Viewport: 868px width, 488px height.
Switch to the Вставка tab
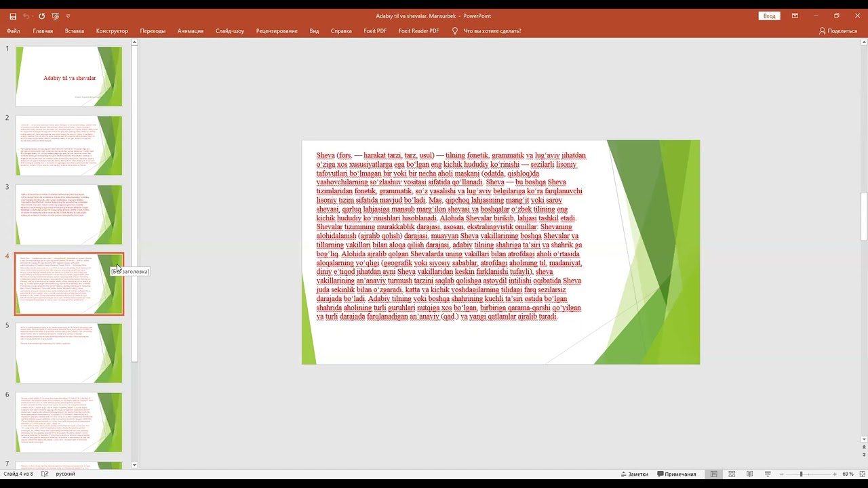point(75,30)
